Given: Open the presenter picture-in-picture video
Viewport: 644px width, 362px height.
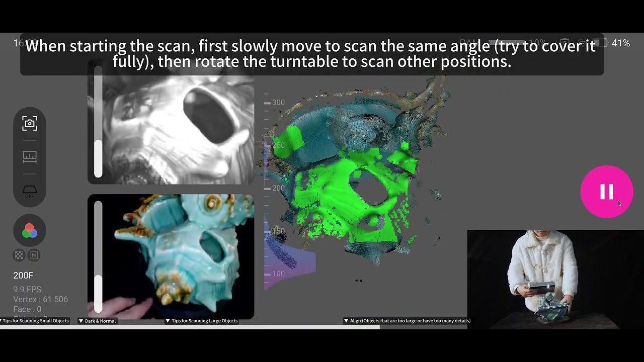Looking at the screenshot, I should click(555, 280).
